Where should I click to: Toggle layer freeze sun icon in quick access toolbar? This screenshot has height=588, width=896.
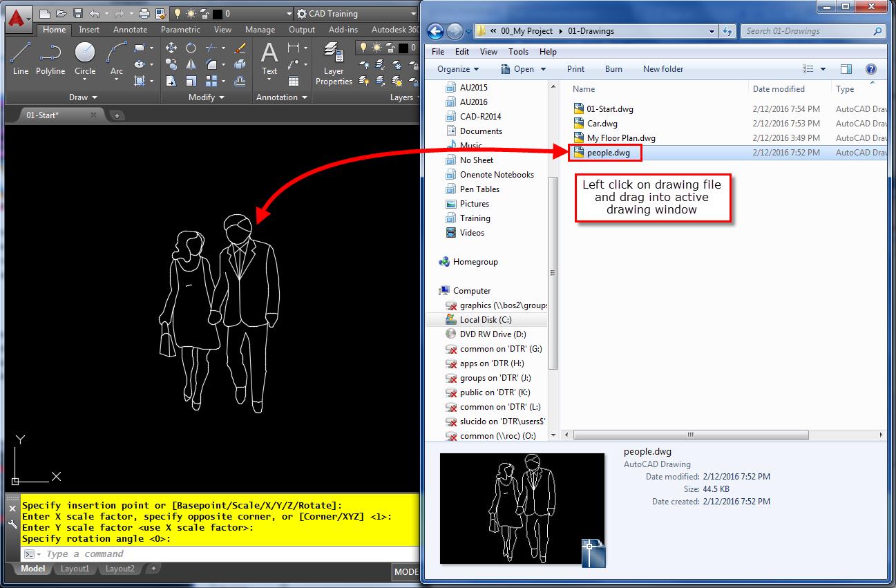(189, 14)
